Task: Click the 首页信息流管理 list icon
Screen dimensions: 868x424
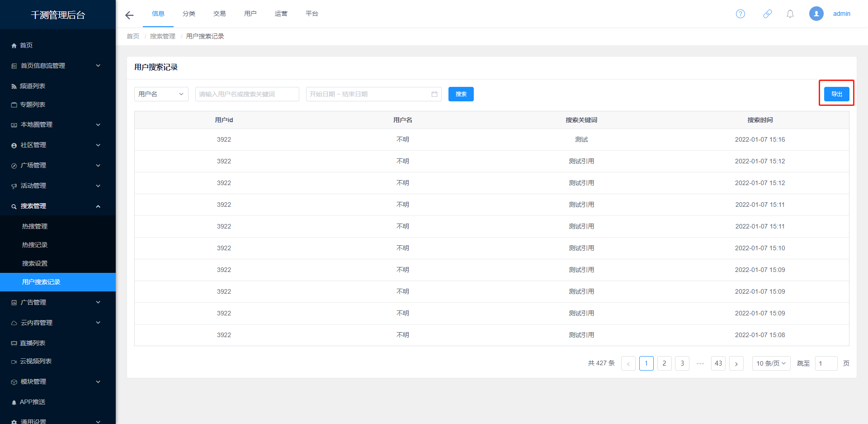Action: [14, 66]
